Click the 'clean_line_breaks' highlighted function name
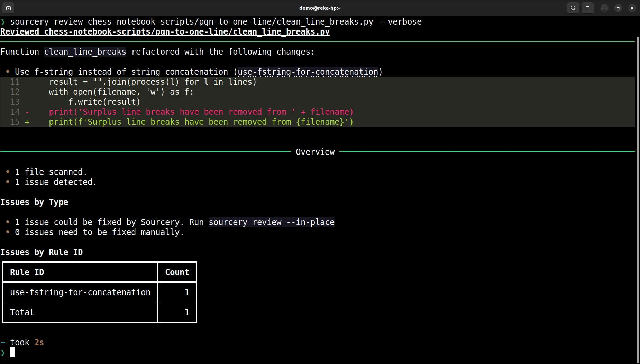This screenshot has height=364, width=640. tap(85, 52)
